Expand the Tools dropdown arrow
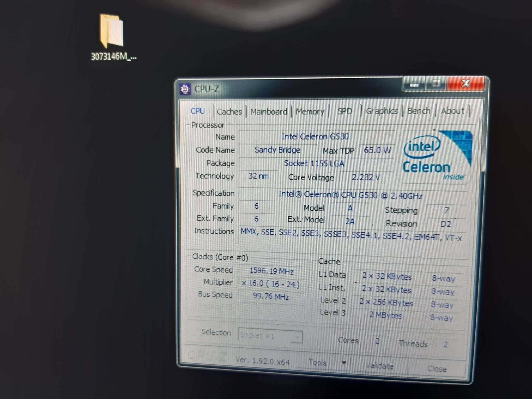 pos(344,363)
